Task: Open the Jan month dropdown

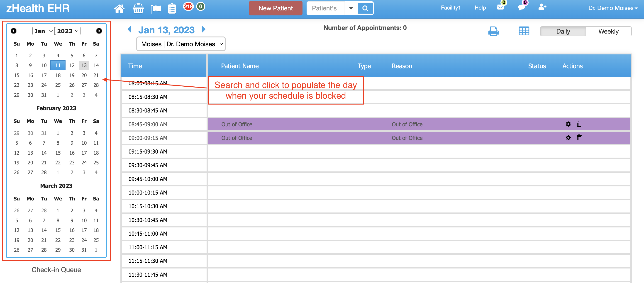Action: 43,31
